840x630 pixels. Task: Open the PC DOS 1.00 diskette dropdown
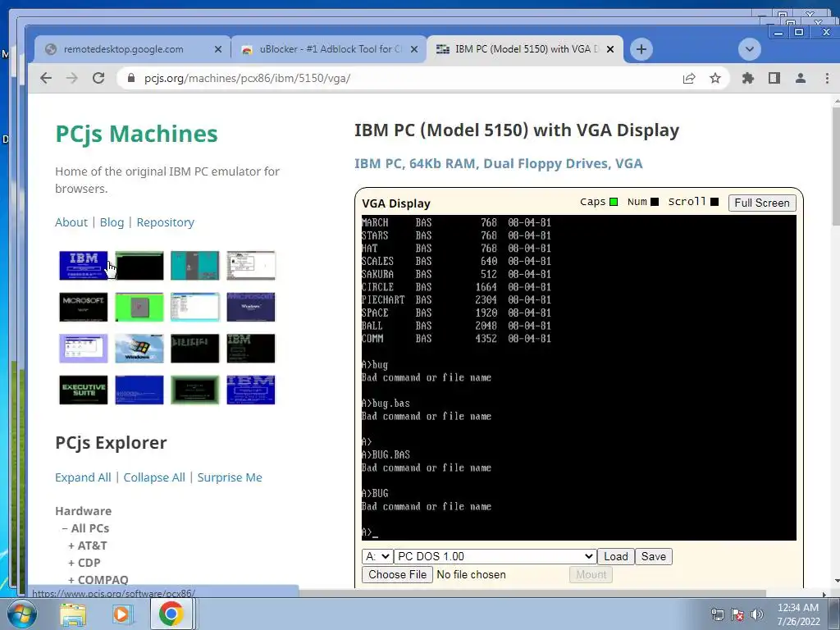click(x=495, y=557)
